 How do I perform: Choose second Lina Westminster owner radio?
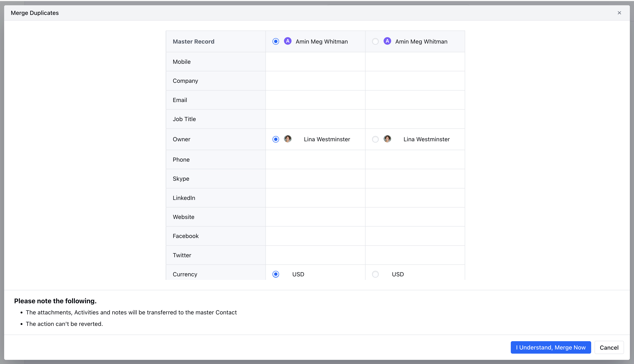(375, 139)
